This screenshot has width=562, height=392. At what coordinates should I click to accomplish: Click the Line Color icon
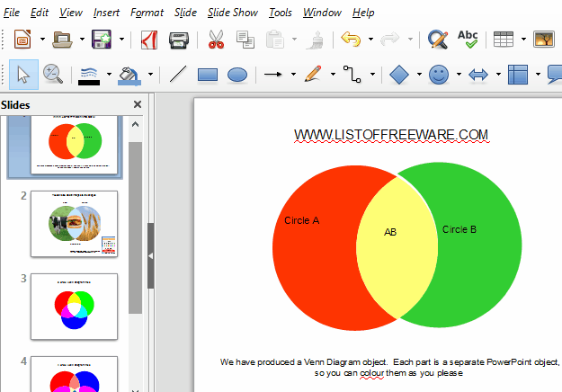[x=89, y=76]
